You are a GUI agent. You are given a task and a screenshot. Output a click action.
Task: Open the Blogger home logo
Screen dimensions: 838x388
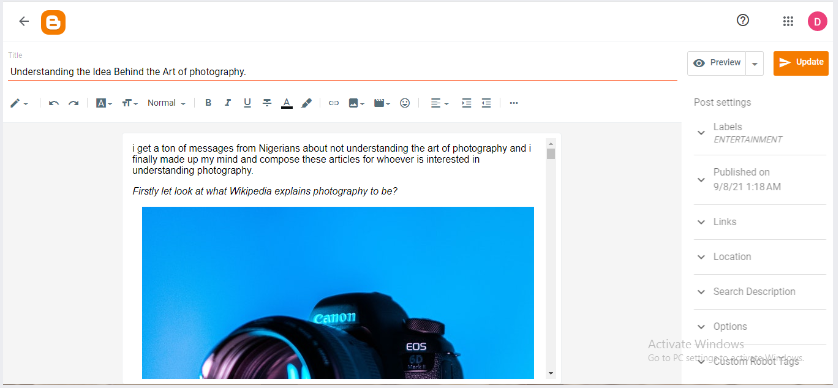pyautogui.click(x=53, y=22)
